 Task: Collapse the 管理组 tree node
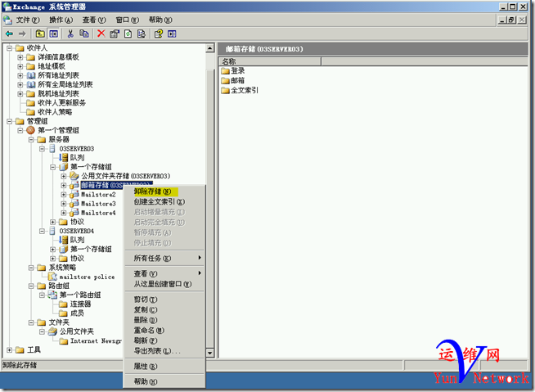click(x=10, y=121)
